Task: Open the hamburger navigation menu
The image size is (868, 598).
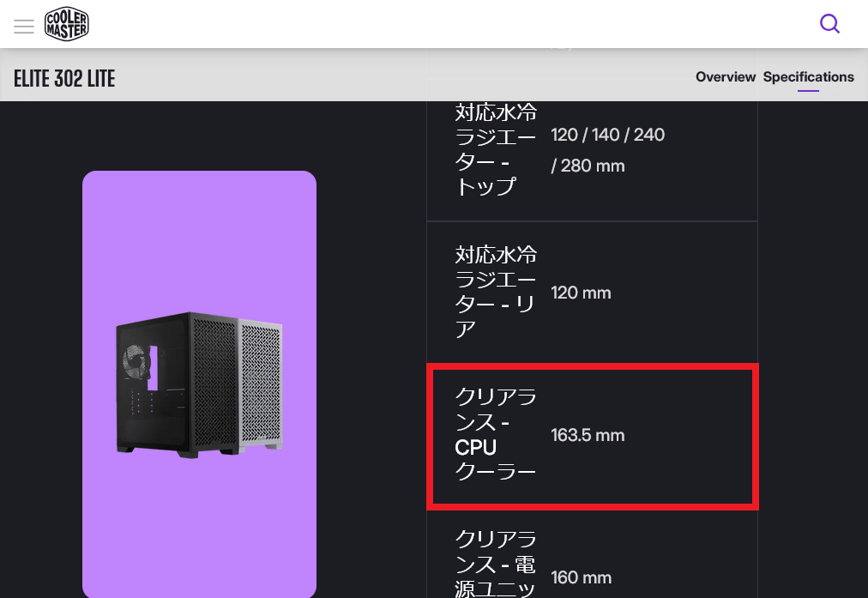Action: [x=24, y=26]
